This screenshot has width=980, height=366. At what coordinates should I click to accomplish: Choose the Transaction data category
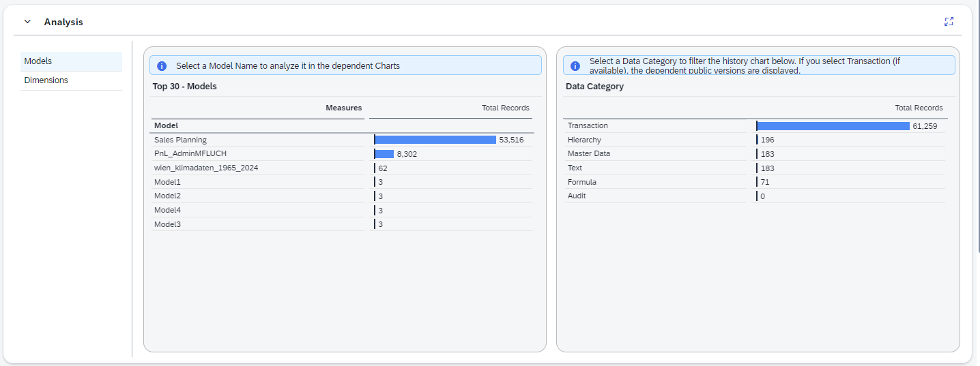tap(588, 126)
